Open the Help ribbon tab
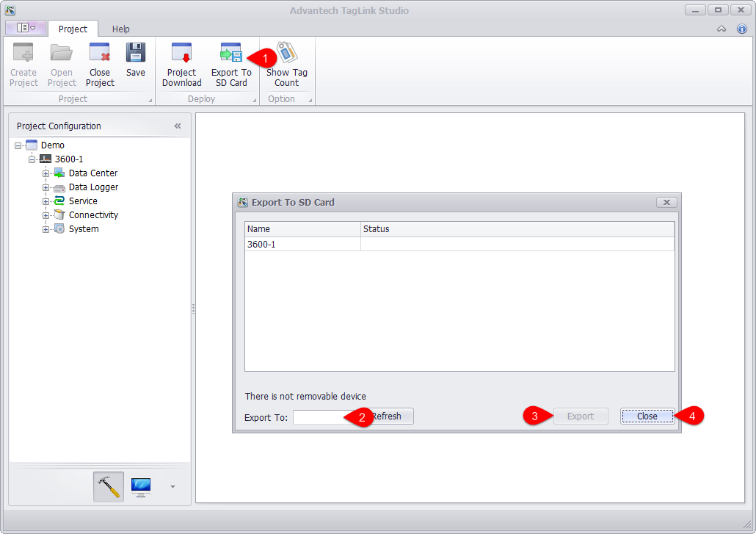This screenshot has width=756, height=534. [121, 29]
